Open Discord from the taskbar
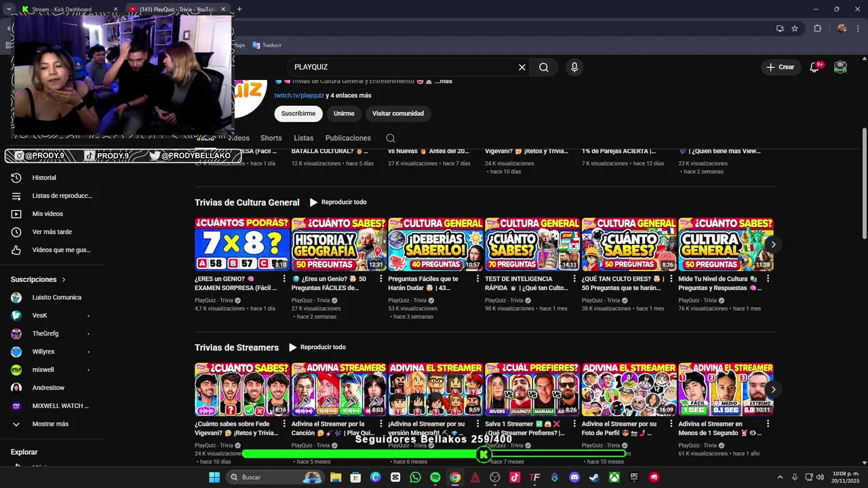Image resolution: width=868 pixels, height=488 pixels. (574, 477)
